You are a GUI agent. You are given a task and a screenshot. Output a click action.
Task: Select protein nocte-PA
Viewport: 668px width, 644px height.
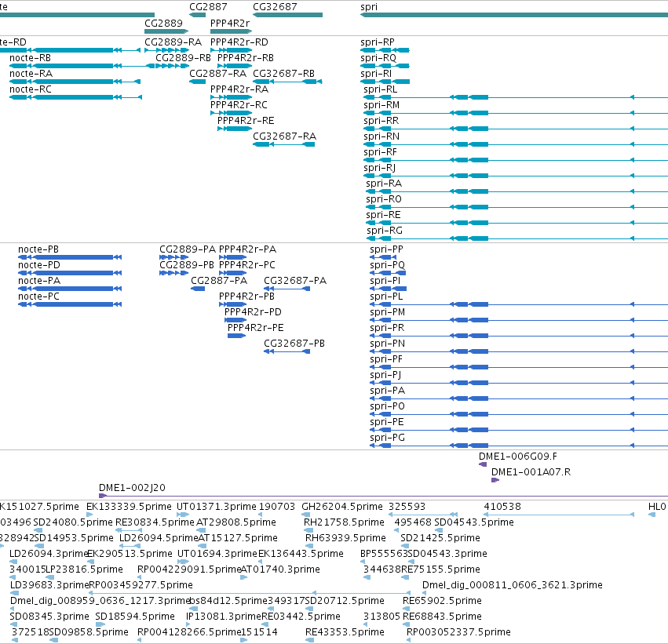pyautogui.click(x=70, y=289)
